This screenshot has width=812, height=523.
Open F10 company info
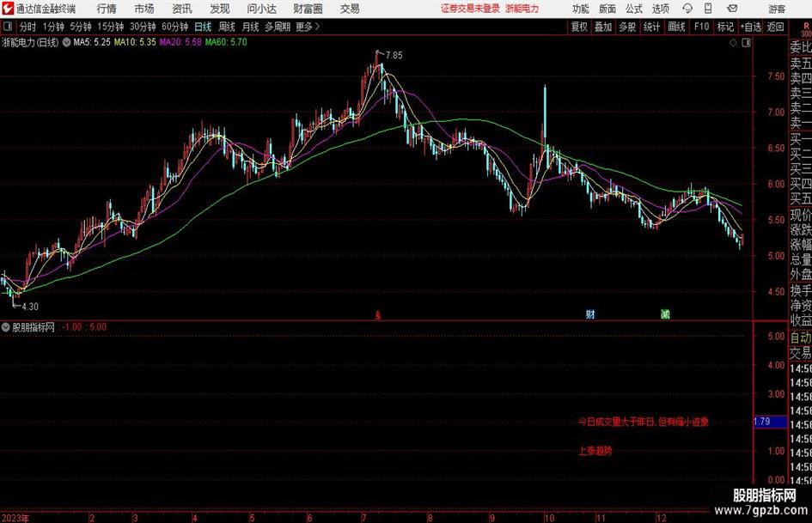[x=701, y=27]
